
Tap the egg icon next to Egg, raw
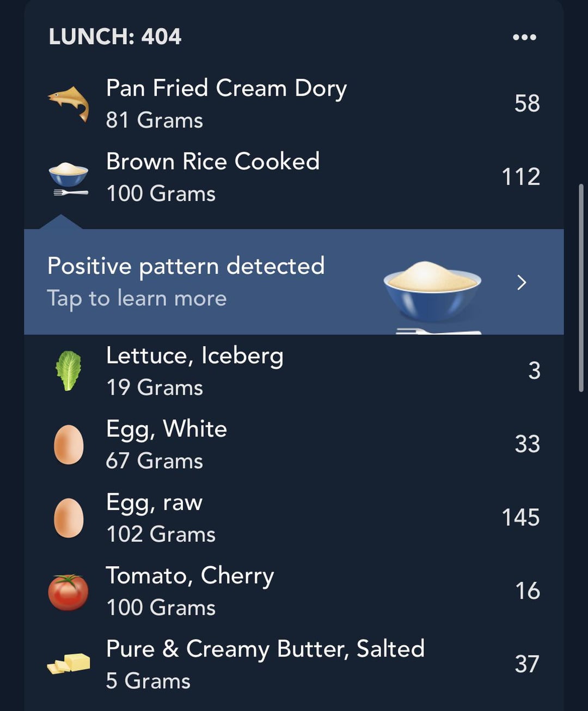pyautogui.click(x=69, y=518)
